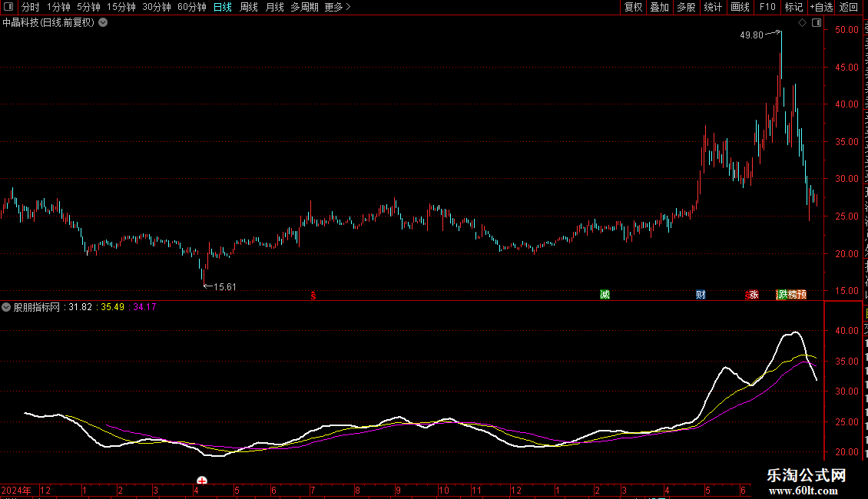The image size is (868, 499).
Task: Switch to 周线 weekly chart
Action: coord(249,7)
